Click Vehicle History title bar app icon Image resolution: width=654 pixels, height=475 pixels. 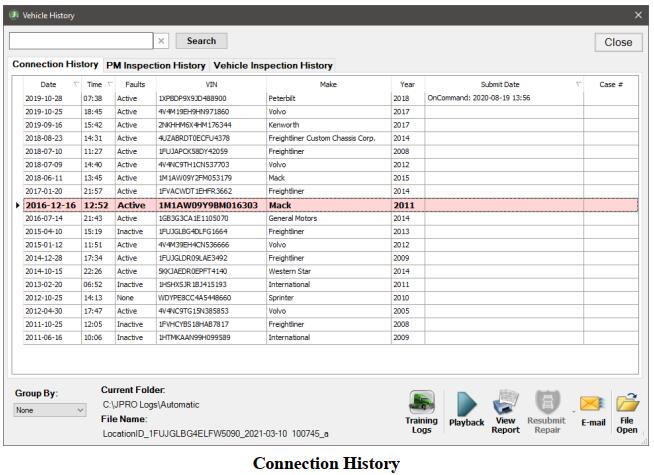(14, 15)
